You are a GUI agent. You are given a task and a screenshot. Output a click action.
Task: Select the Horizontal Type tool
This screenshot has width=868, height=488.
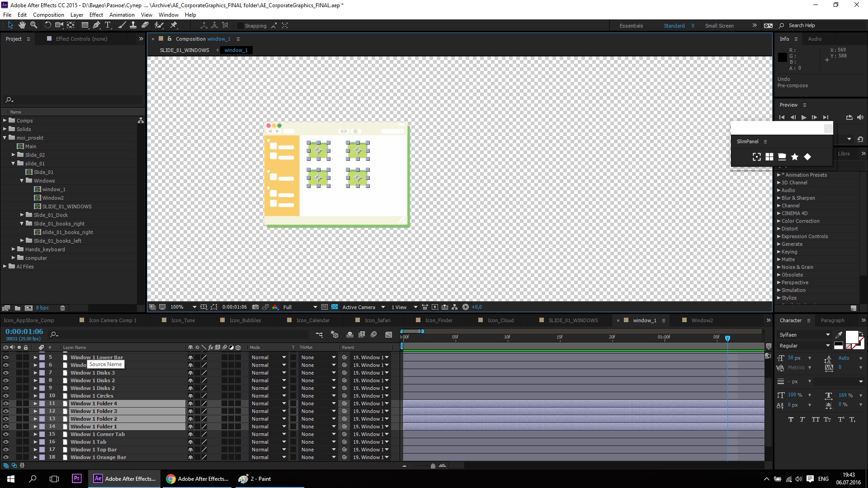(x=108, y=25)
